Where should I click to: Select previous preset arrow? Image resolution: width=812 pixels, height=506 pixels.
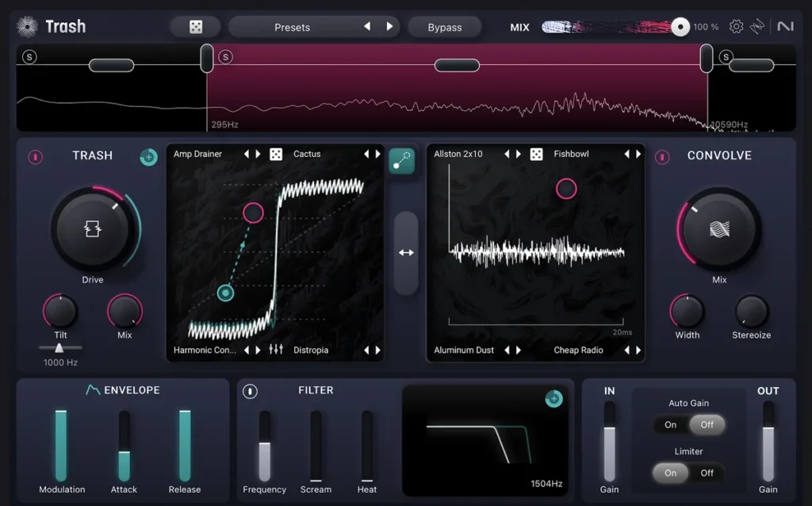(367, 26)
